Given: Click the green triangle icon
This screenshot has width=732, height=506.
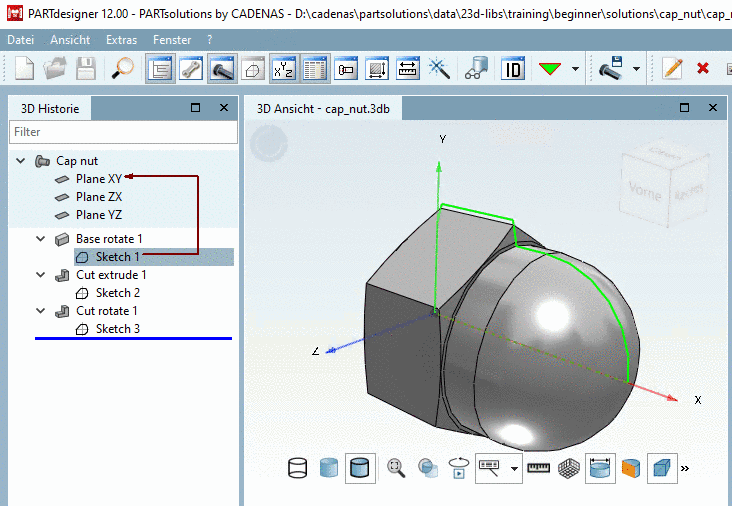Looking at the screenshot, I should (x=549, y=69).
